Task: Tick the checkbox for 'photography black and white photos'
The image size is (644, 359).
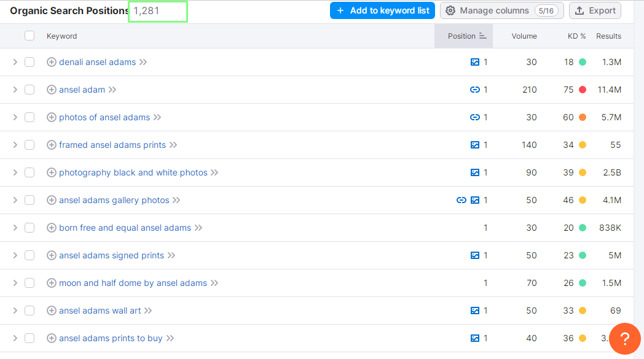Action: tap(29, 172)
